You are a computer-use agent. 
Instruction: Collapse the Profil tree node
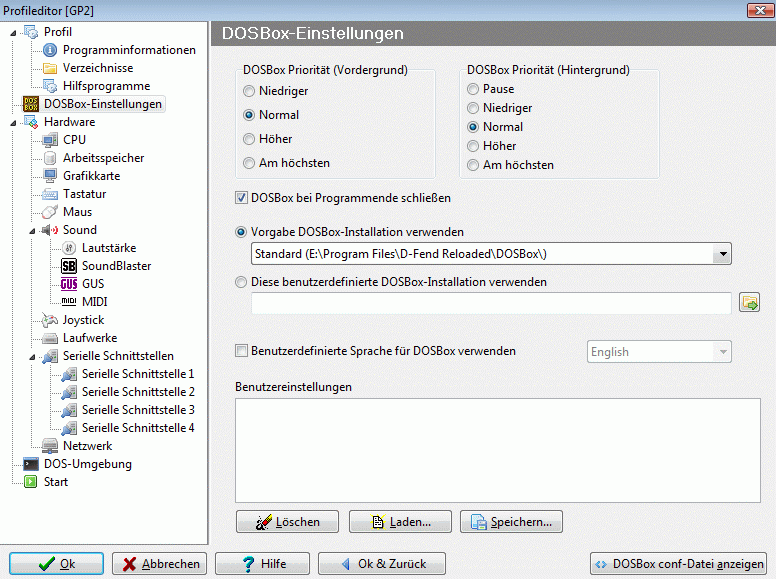(x=13, y=33)
